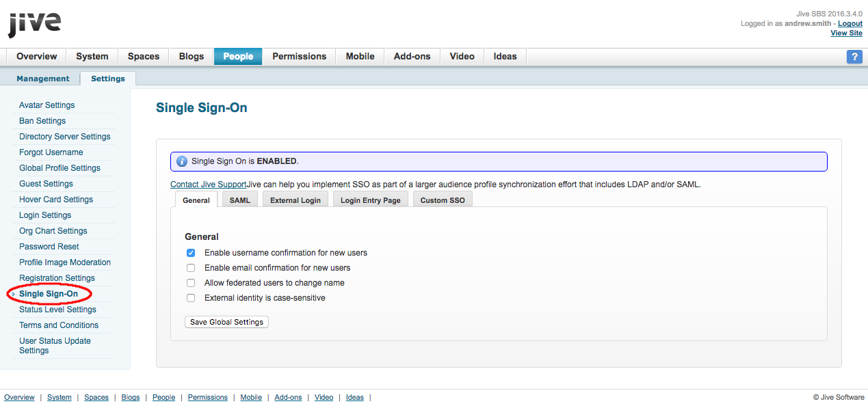The height and width of the screenshot is (408, 868).
Task: Select the General SSO tab
Action: [x=196, y=200]
